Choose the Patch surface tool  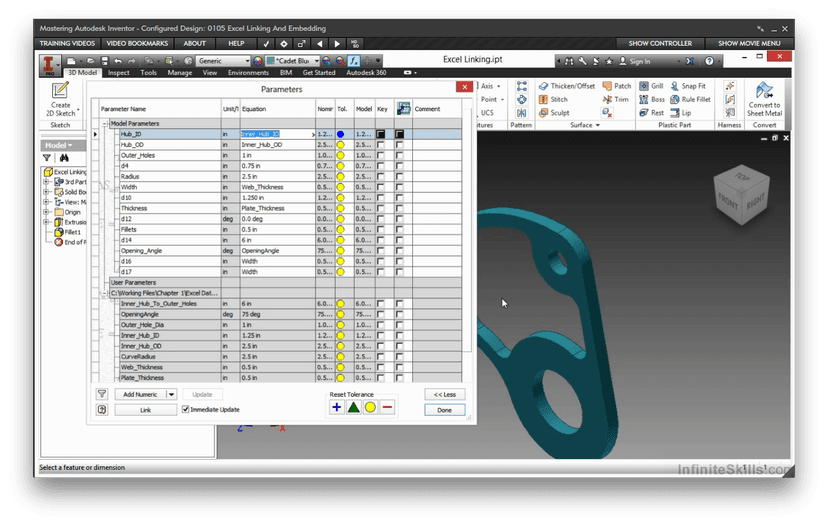pos(617,86)
